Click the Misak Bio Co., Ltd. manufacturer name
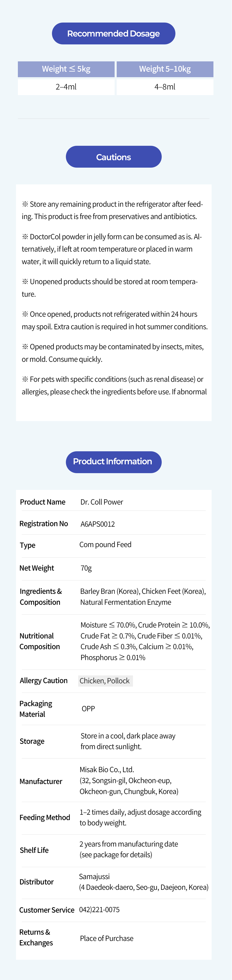The height and width of the screenshot is (980, 232). (107, 769)
